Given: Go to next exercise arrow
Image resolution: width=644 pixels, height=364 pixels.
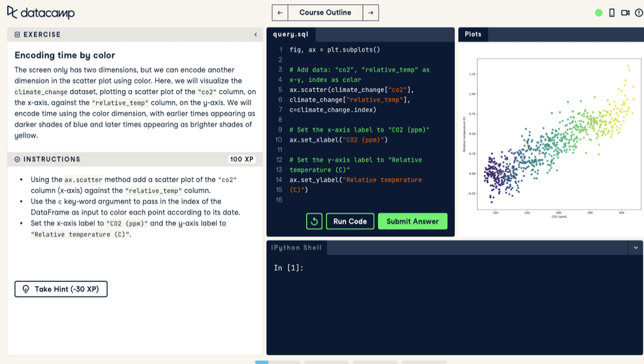Looking at the screenshot, I should 371,13.
